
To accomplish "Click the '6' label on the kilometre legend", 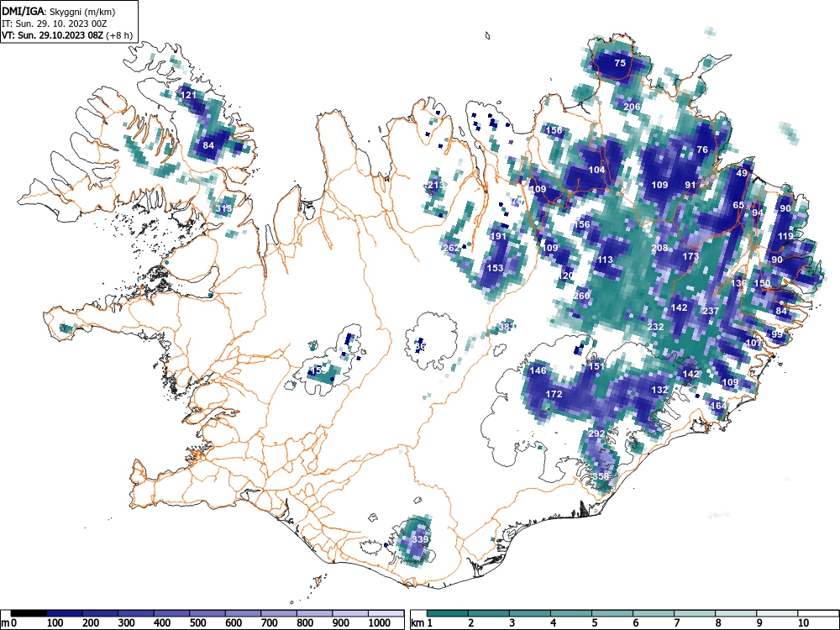I will (635, 623).
